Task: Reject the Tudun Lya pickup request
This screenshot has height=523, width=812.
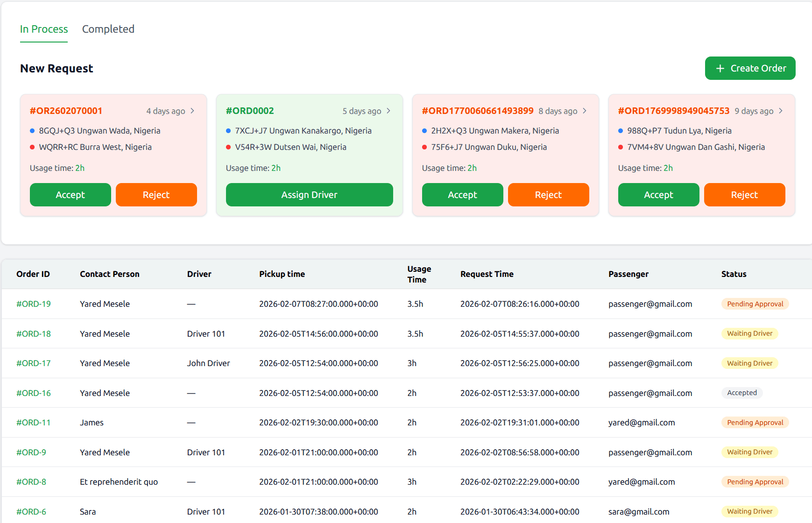Action: (x=744, y=195)
